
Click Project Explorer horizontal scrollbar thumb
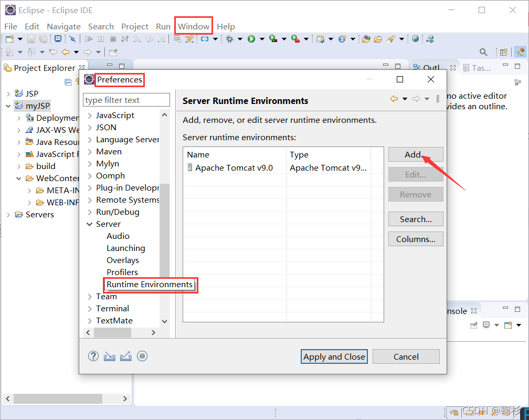point(58,398)
